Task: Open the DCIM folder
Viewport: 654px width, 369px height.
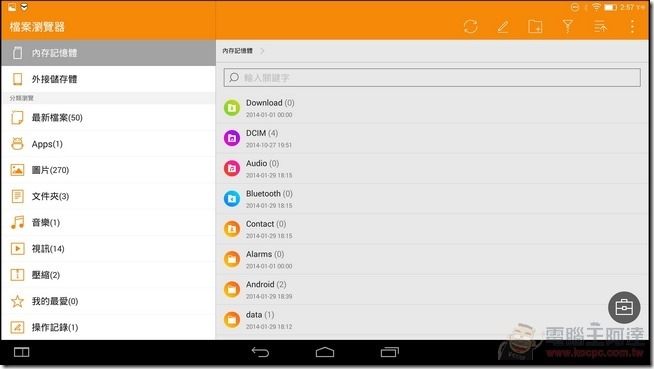Action: pyautogui.click(x=432, y=138)
